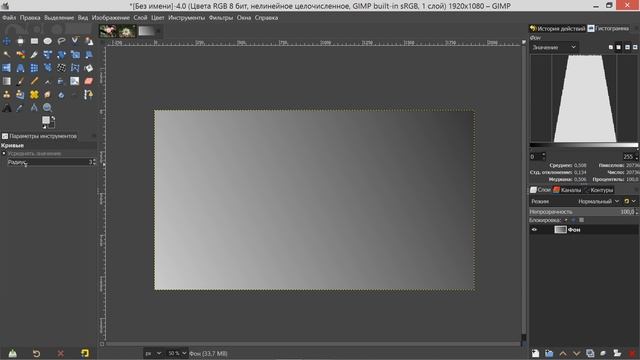Select the Zoom magnifier tool
This screenshot has height=360, width=640.
pos(47,108)
